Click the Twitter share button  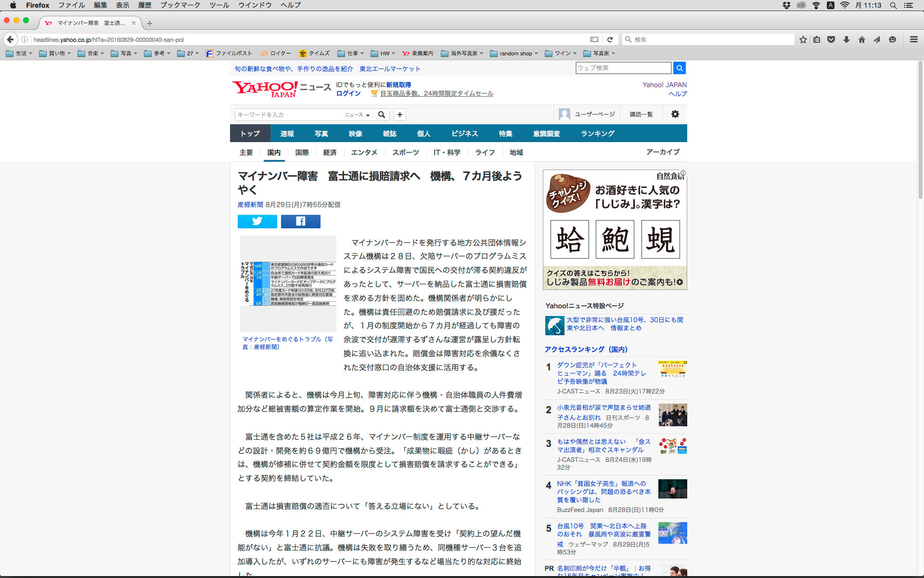click(x=257, y=221)
